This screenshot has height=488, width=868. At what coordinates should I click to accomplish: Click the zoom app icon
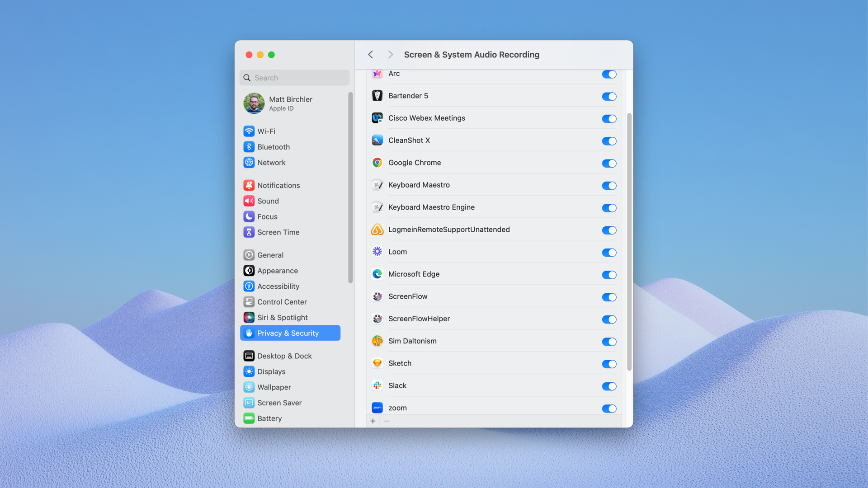click(377, 408)
